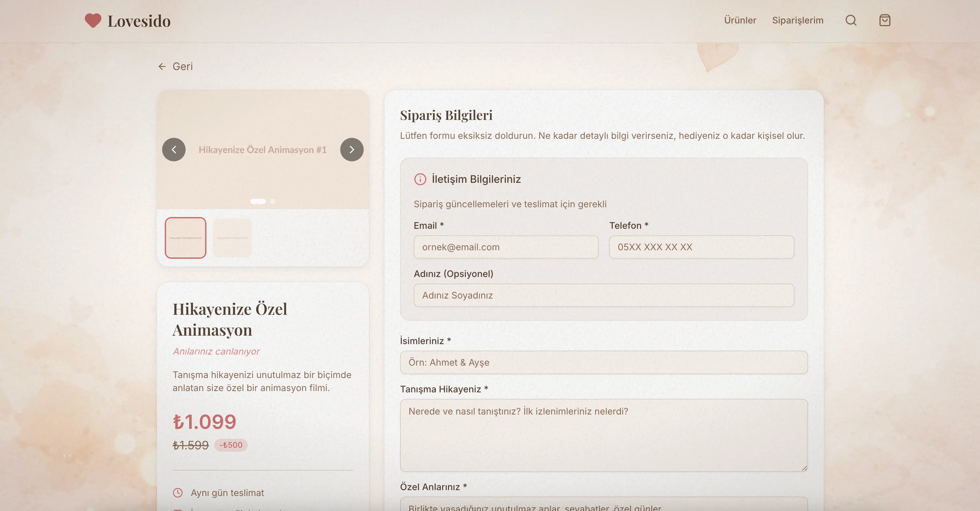The image size is (980, 511).
Task: Click the Telefon input field
Action: (x=701, y=247)
